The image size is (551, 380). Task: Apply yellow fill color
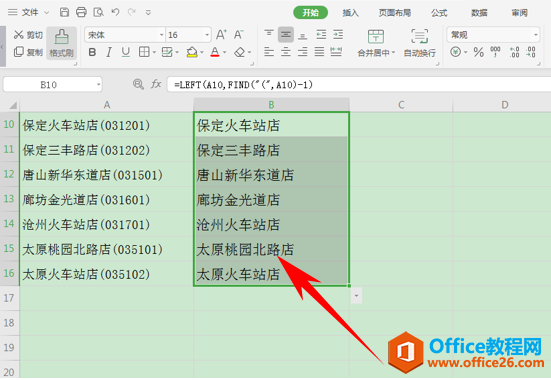[x=192, y=52]
